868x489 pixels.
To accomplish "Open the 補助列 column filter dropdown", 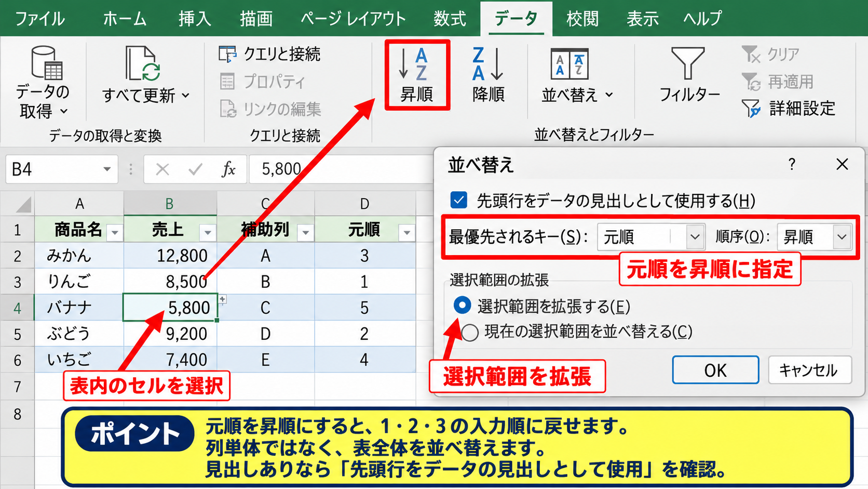I will coord(305,233).
